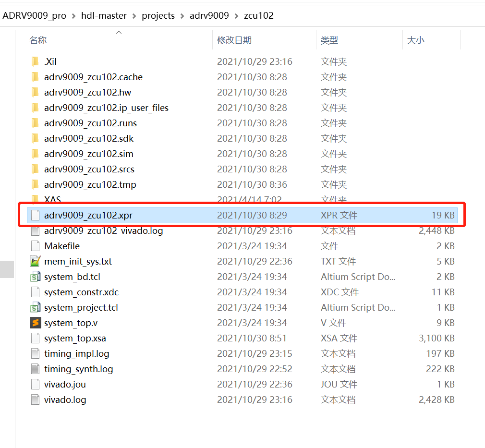
Task: Click the zcu102 breadcrumb segment
Action: [x=258, y=15]
